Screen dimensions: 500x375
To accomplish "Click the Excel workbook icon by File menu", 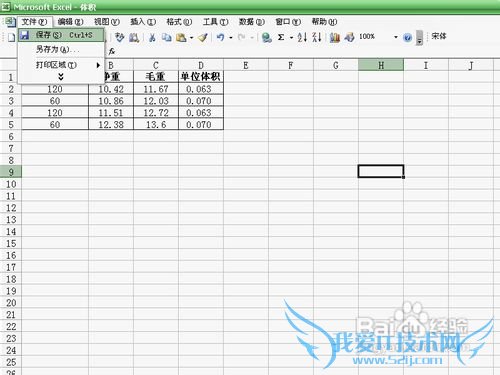I will click(x=10, y=22).
